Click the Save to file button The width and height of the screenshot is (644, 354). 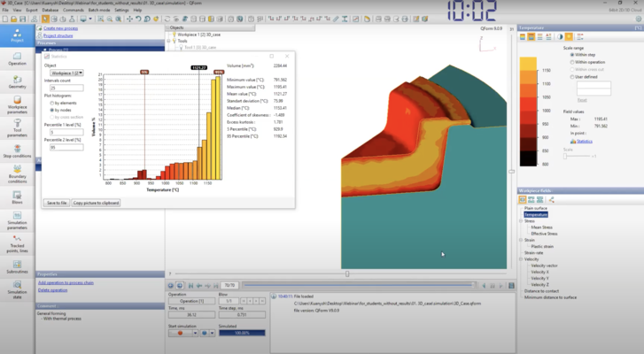57,203
